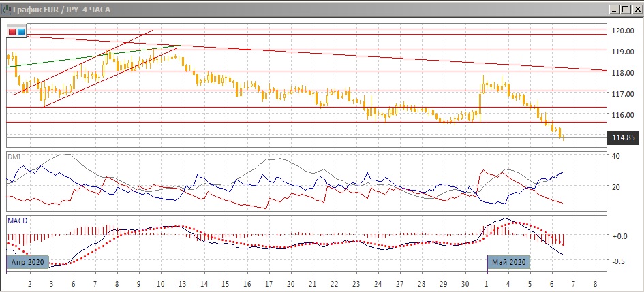The image size is (644, 292).
Task: Close the EUR/JPY chart window
Action: pyautogui.click(x=634, y=8)
